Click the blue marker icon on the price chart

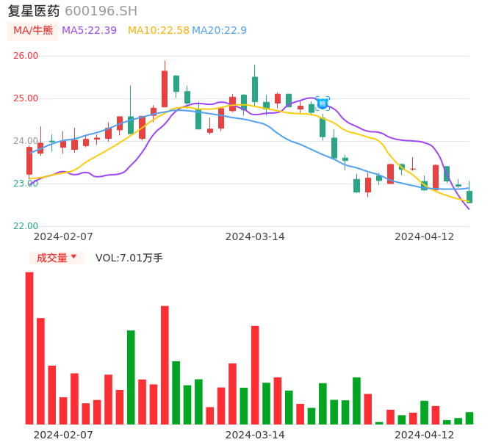[x=323, y=104]
